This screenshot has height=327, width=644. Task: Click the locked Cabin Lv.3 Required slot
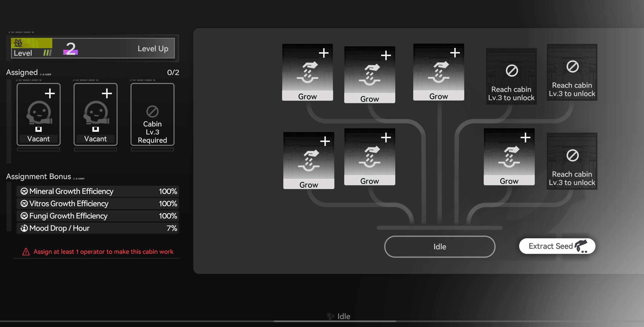coord(152,114)
